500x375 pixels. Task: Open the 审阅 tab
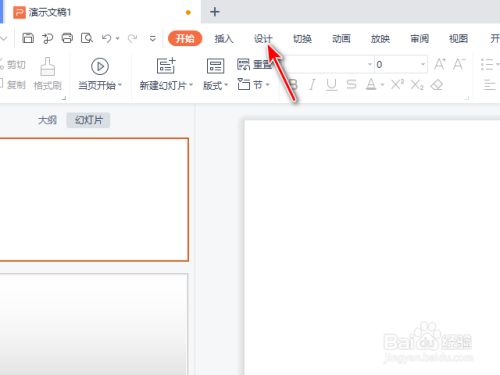pos(419,39)
